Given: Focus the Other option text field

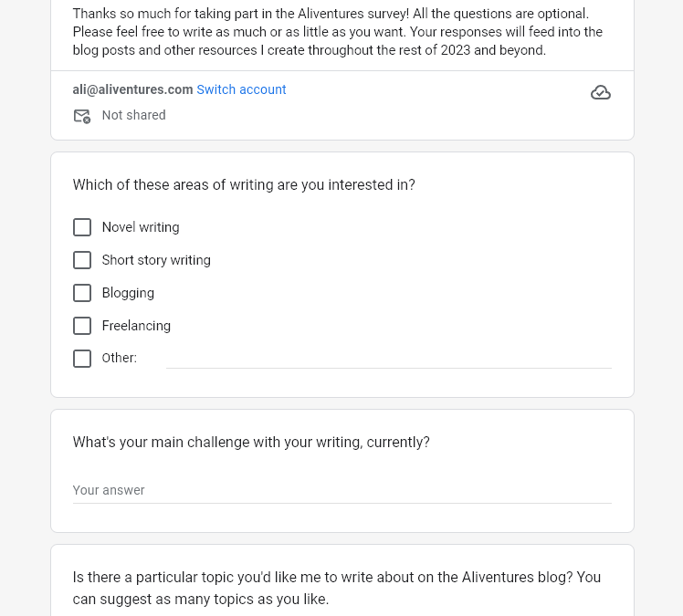Looking at the screenshot, I should [x=389, y=359].
